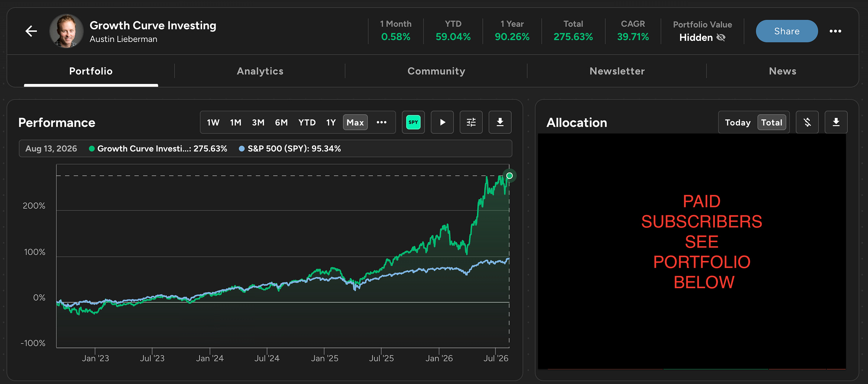Click the blue S&P 500 legend dot
The width and height of the screenshot is (868, 384).
point(242,149)
